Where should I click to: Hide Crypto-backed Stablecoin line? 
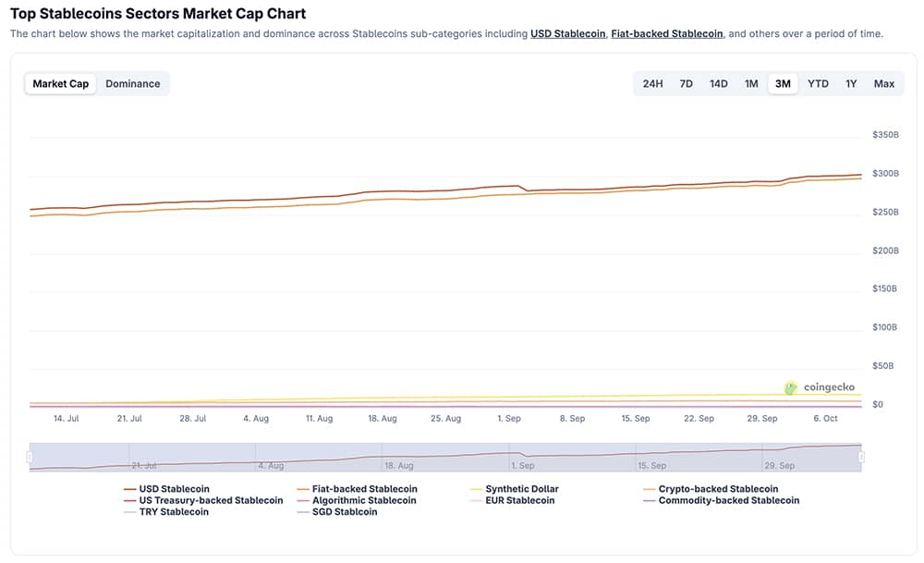click(718, 489)
